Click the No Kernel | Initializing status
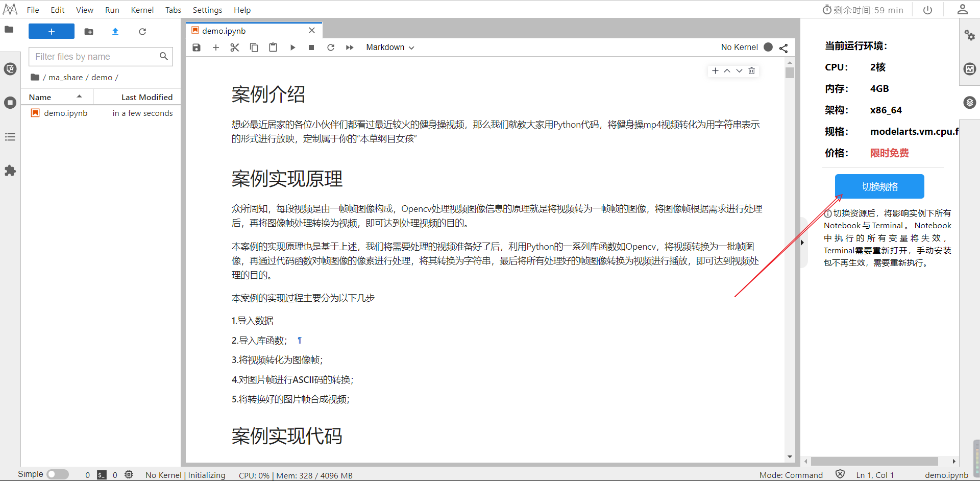Viewport: 980px width, 481px height. [x=185, y=475]
